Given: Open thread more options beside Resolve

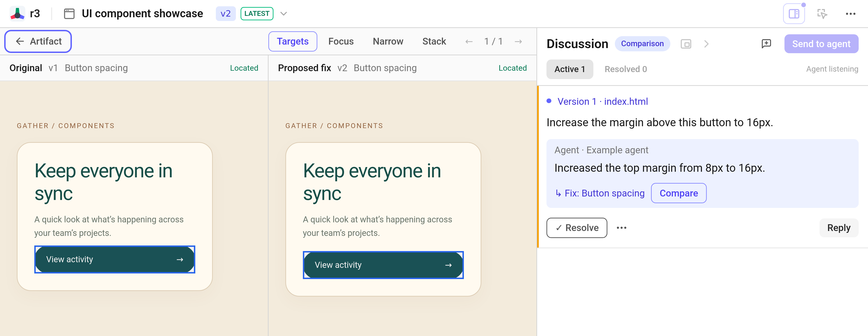Looking at the screenshot, I should click(x=621, y=228).
